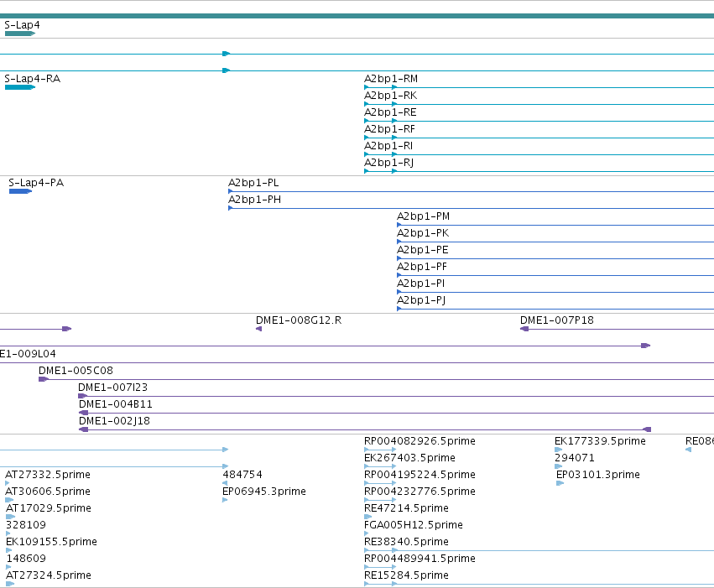The height and width of the screenshot is (588, 714).
Task: Select protein feature A2bp1-PE
Action: tap(423, 250)
